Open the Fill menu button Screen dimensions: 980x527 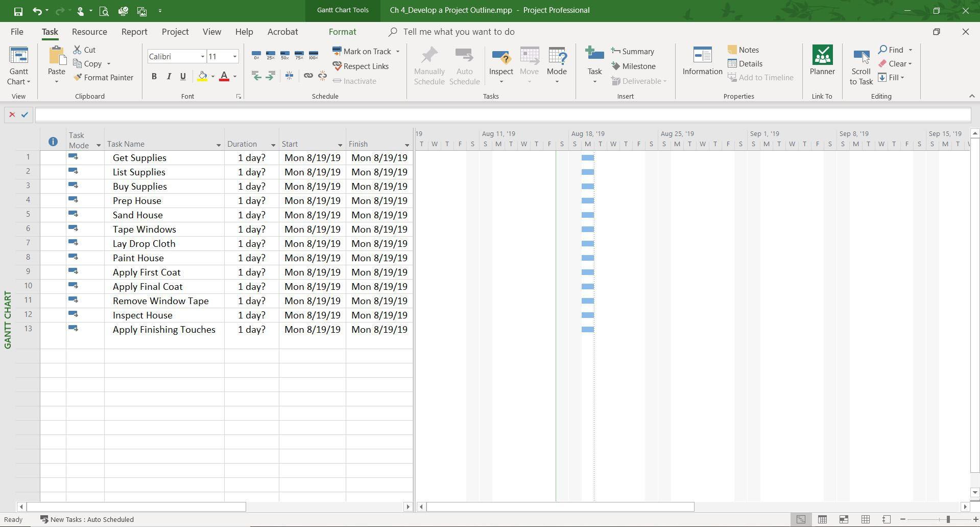pyautogui.click(x=891, y=78)
